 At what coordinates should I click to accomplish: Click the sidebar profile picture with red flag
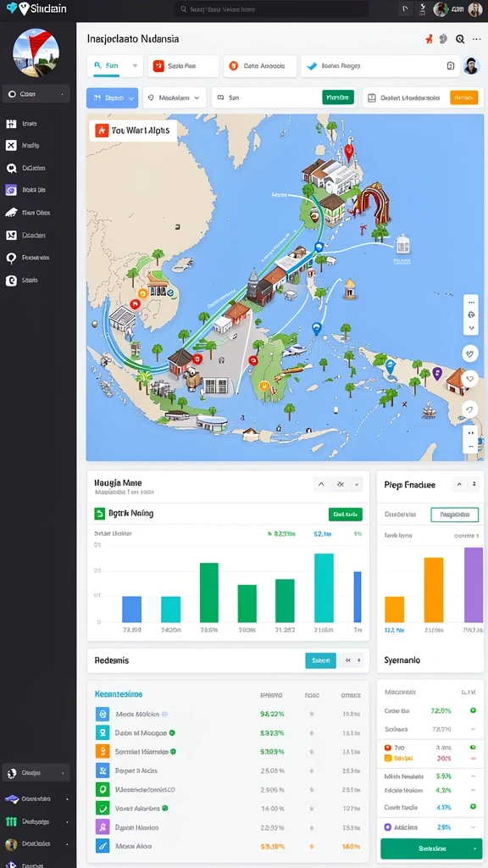(x=36, y=53)
